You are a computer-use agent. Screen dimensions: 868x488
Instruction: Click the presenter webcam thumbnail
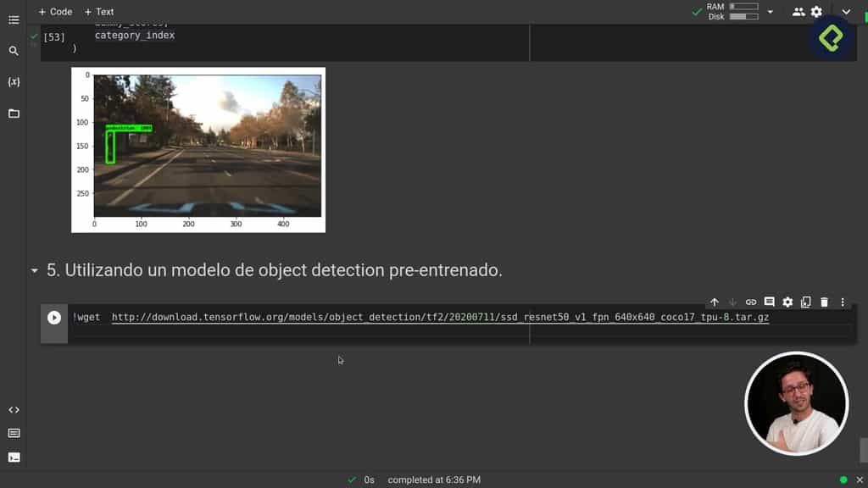pyautogui.click(x=796, y=404)
